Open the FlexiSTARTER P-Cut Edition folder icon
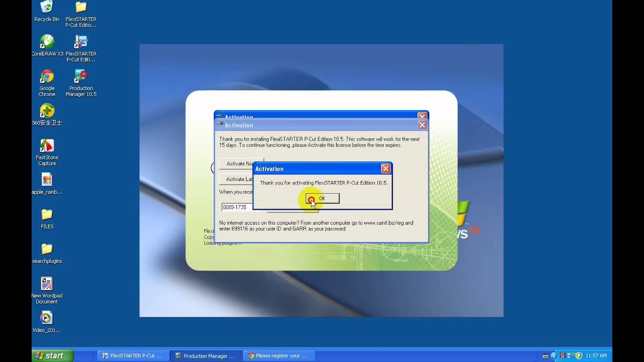Image resolution: width=644 pixels, height=362 pixels. pyautogui.click(x=80, y=14)
